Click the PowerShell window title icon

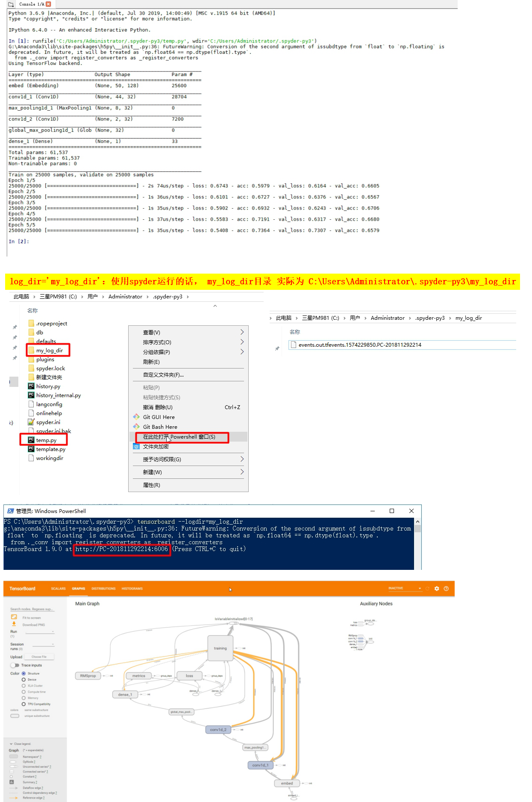[x=10, y=511]
